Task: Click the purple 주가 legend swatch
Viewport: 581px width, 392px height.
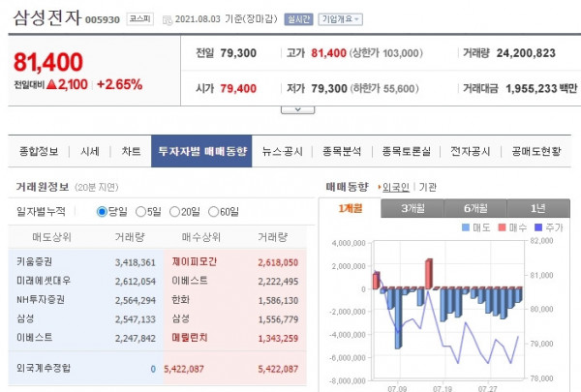Action: (538, 227)
